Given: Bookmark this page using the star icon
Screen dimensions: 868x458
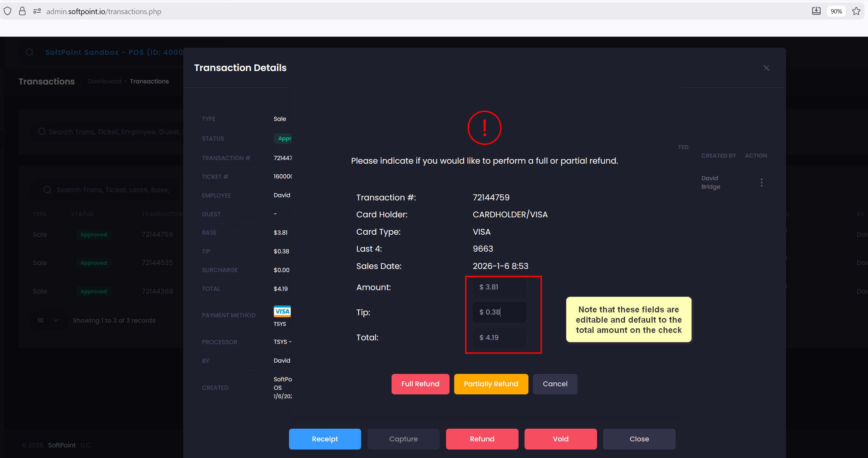Looking at the screenshot, I should pos(856,11).
